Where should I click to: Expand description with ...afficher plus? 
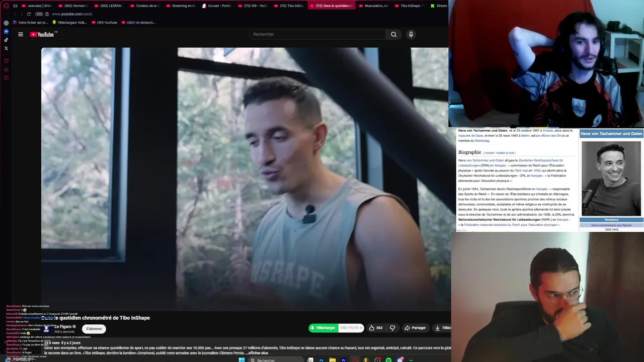[x=257, y=353]
